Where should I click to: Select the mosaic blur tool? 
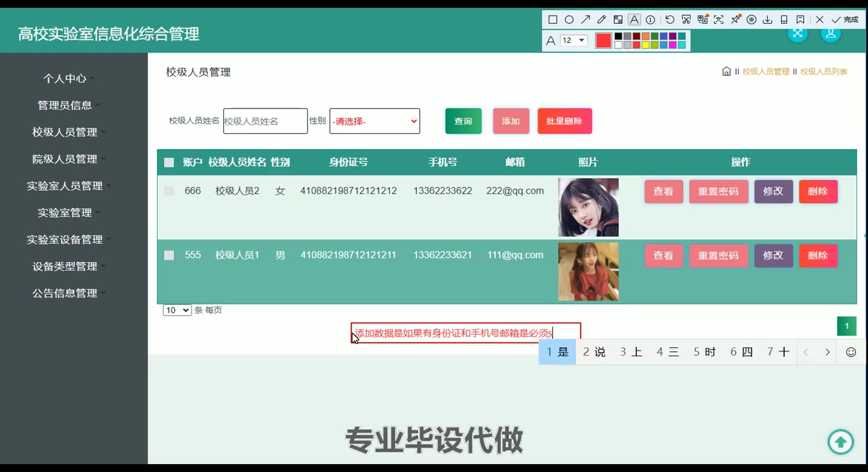coord(618,20)
